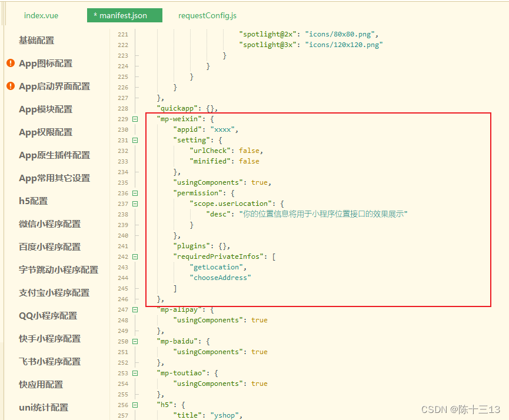Collapse mp-baidu block at line 250
The image size is (509, 420).
coord(135,341)
